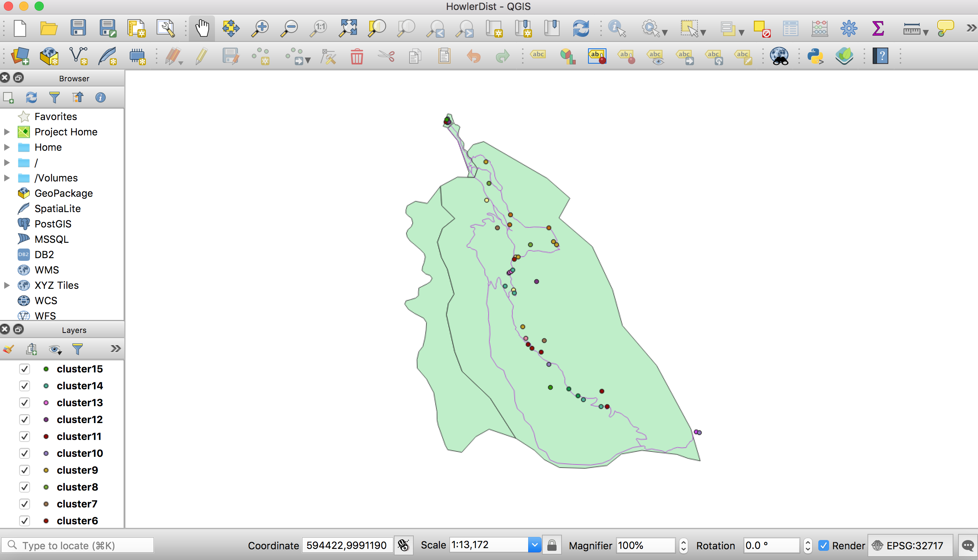The height and width of the screenshot is (560, 978).
Task: Hide the cluster11 layer
Action: click(24, 436)
